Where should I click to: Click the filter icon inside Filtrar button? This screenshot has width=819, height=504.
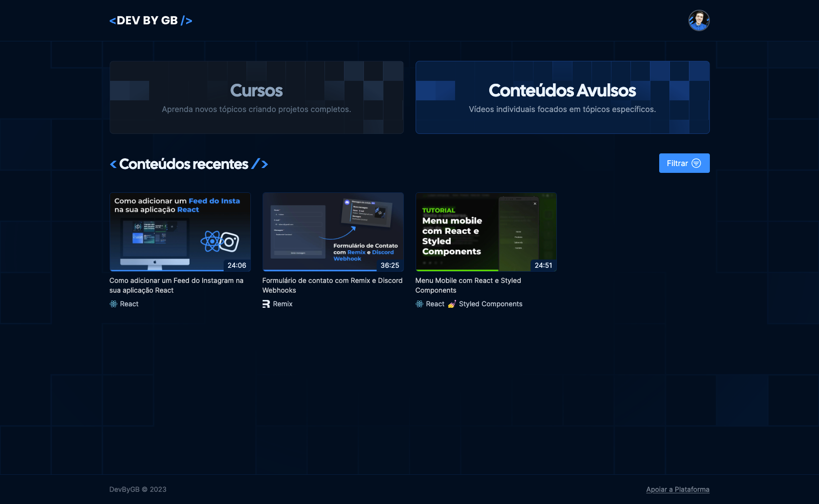click(x=696, y=163)
